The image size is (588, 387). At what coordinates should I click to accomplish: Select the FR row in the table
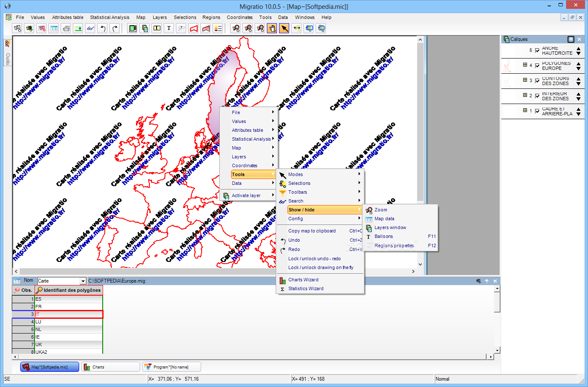pyautogui.click(x=57, y=307)
